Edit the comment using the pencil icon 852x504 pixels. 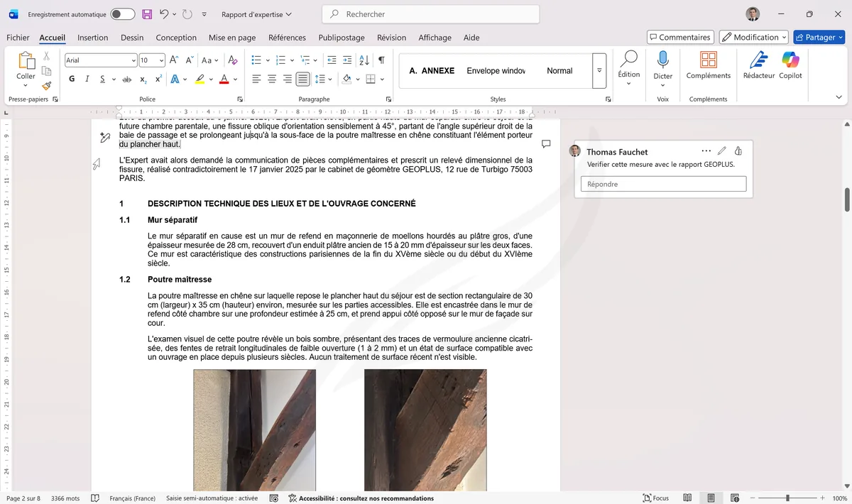pyautogui.click(x=722, y=150)
